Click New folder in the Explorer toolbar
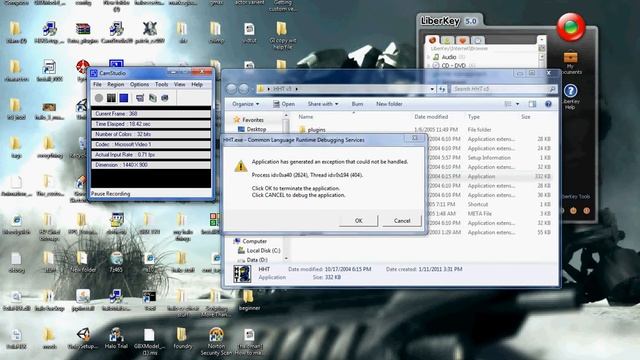This screenshot has width=640, height=360. pos(389,104)
